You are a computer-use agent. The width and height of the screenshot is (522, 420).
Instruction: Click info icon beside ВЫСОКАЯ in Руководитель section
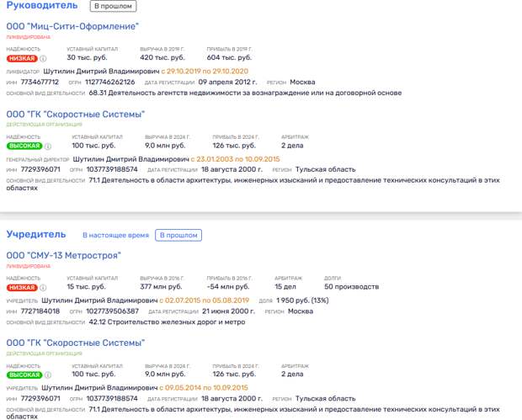click(x=48, y=146)
